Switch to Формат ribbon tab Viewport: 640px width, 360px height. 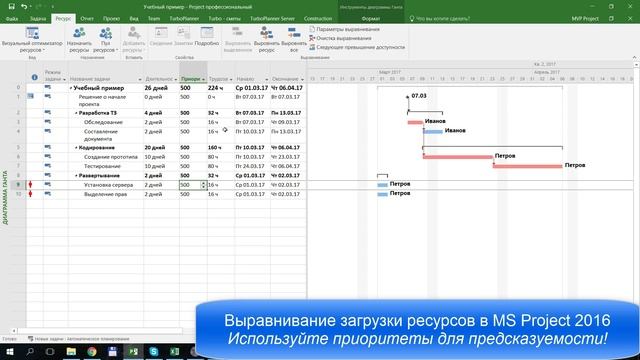coord(371,18)
